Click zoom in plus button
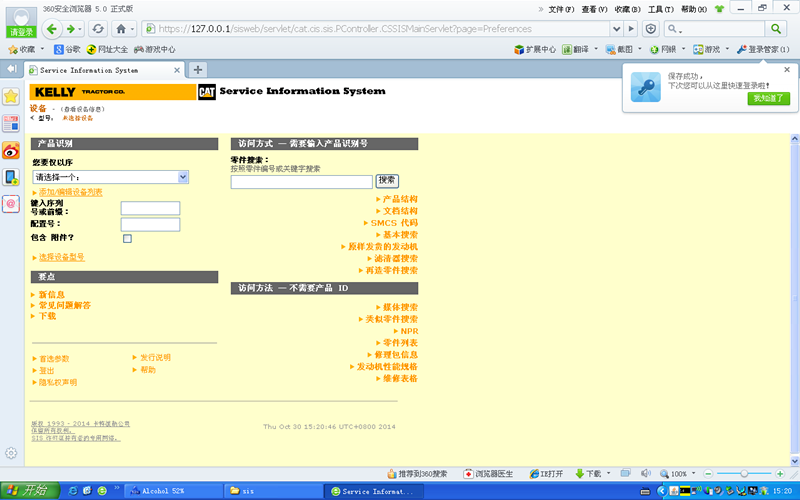Screen dimensions: 800x500 pos(780,473)
